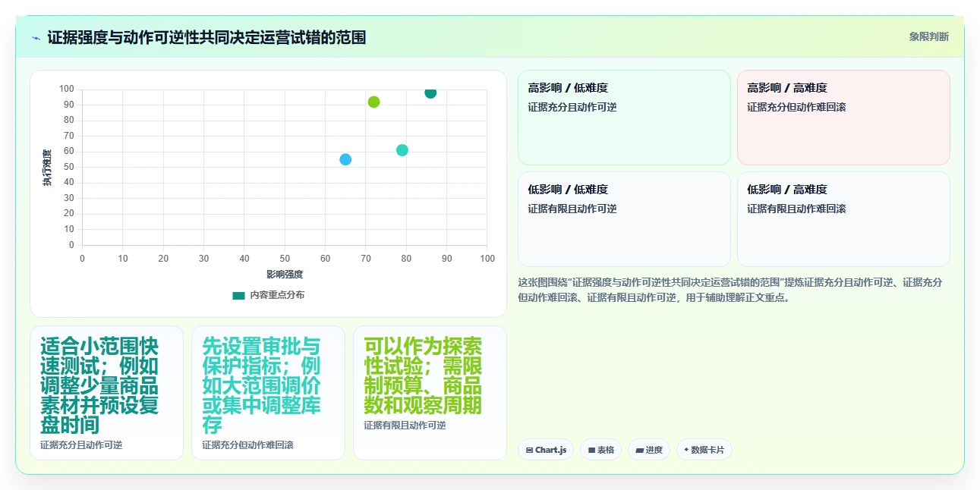Viewport: 980px width, 490px height.
Task: Click the 执行强度 y-axis label
Action: (x=48, y=168)
